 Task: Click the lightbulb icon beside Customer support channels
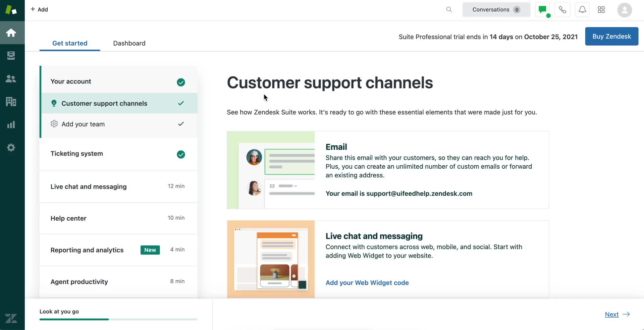pyautogui.click(x=54, y=103)
